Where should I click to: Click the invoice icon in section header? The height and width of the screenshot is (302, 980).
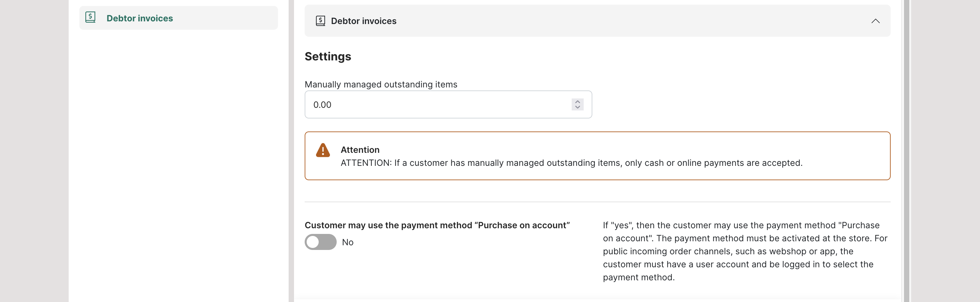pos(320,21)
